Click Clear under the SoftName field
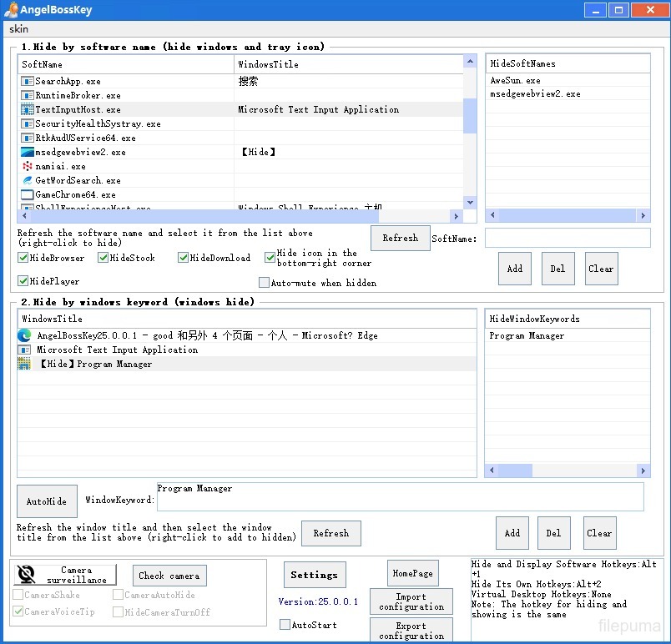Screen dimensions: 671x644 pos(601,269)
